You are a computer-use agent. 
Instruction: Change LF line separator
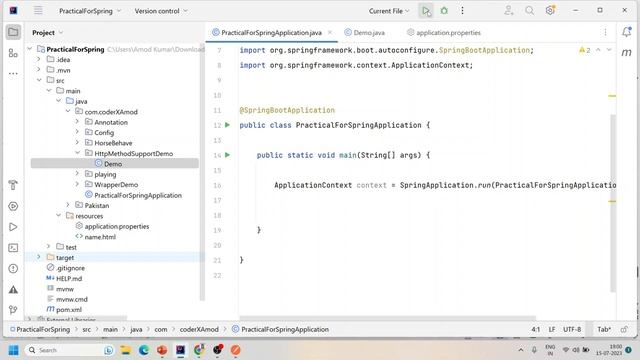coord(552,329)
